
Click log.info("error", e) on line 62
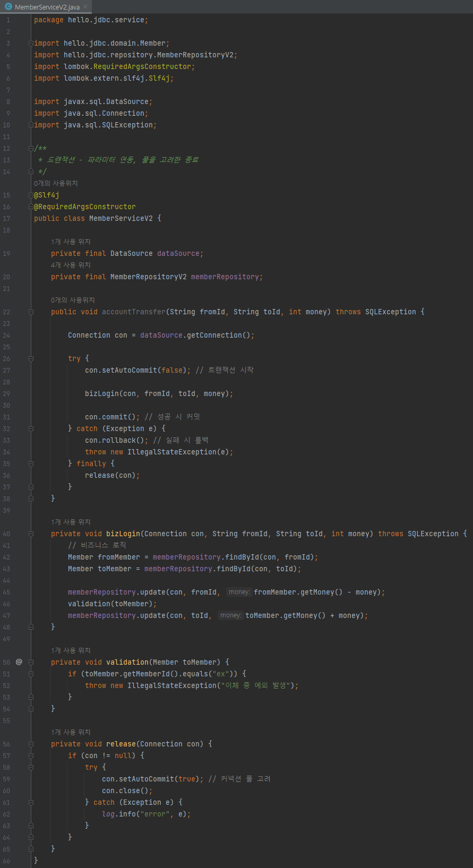click(x=144, y=814)
